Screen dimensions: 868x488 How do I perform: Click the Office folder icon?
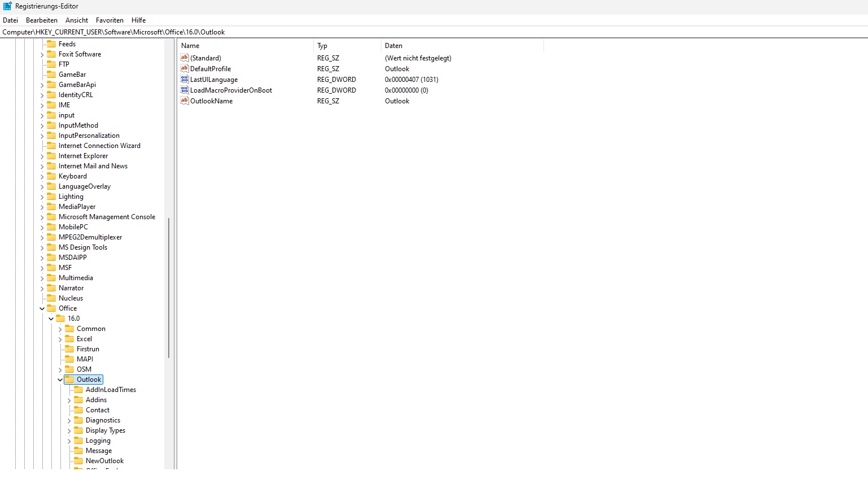pos(51,308)
